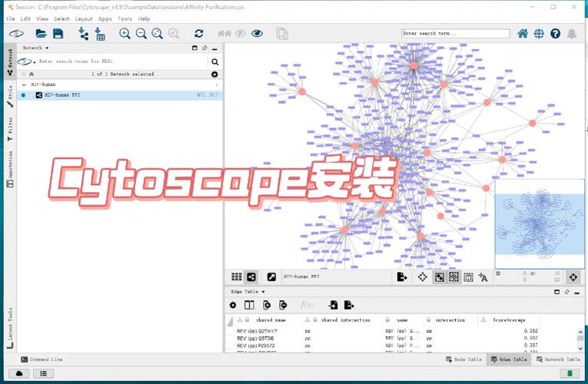The height and width of the screenshot is (384, 588).
Task: Open the Edit menu
Action: [25, 18]
